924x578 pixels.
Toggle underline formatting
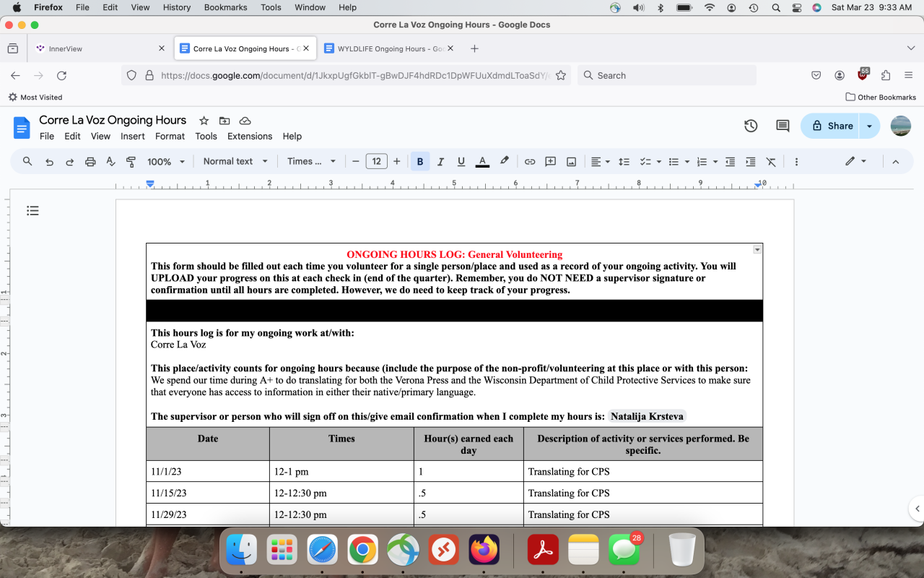click(461, 161)
